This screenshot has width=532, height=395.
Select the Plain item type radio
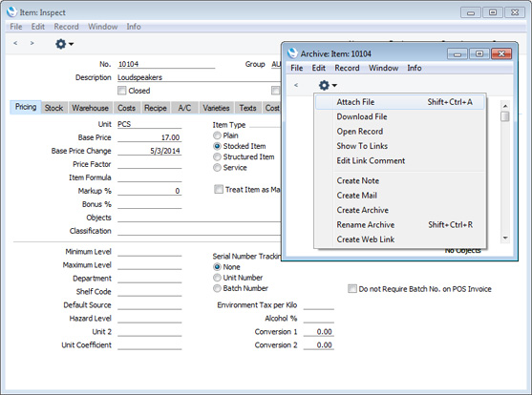(x=217, y=135)
